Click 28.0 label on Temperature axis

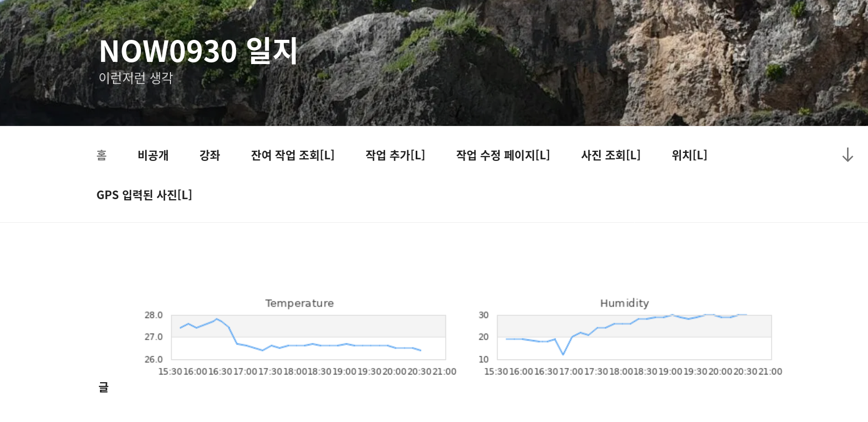[x=153, y=315]
